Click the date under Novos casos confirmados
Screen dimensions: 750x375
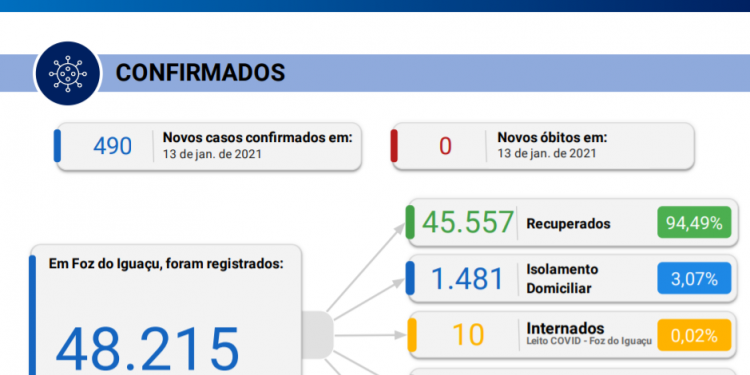coord(212,154)
